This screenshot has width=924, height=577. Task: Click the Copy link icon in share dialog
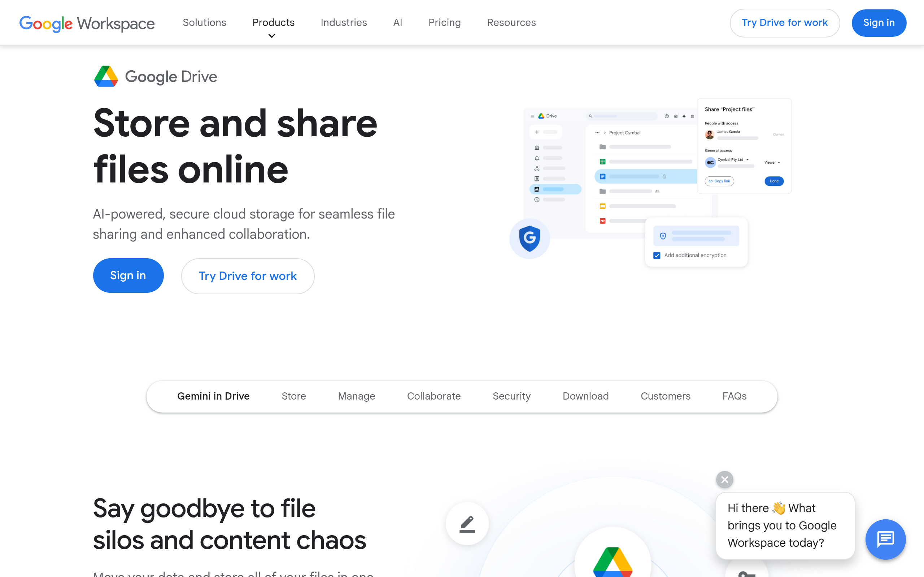coord(711,181)
